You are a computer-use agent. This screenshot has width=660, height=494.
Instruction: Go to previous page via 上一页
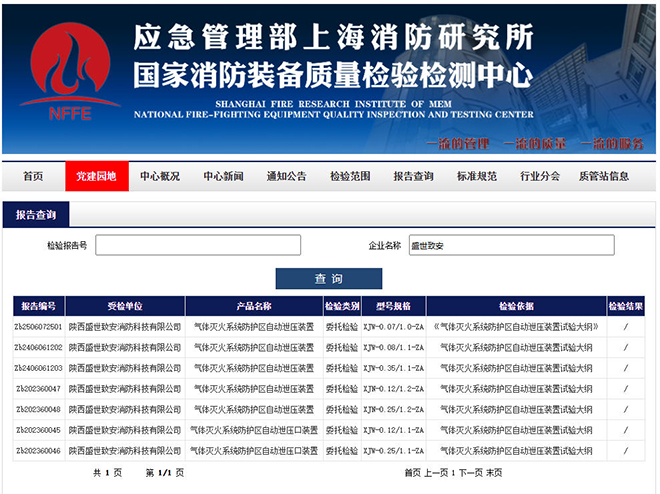click(x=436, y=472)
